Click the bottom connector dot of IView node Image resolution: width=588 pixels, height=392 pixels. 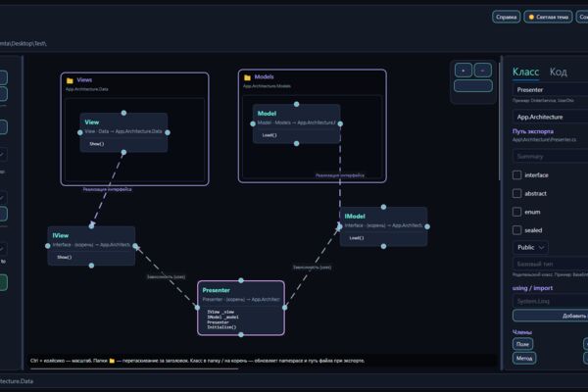[x=91, y=266]
